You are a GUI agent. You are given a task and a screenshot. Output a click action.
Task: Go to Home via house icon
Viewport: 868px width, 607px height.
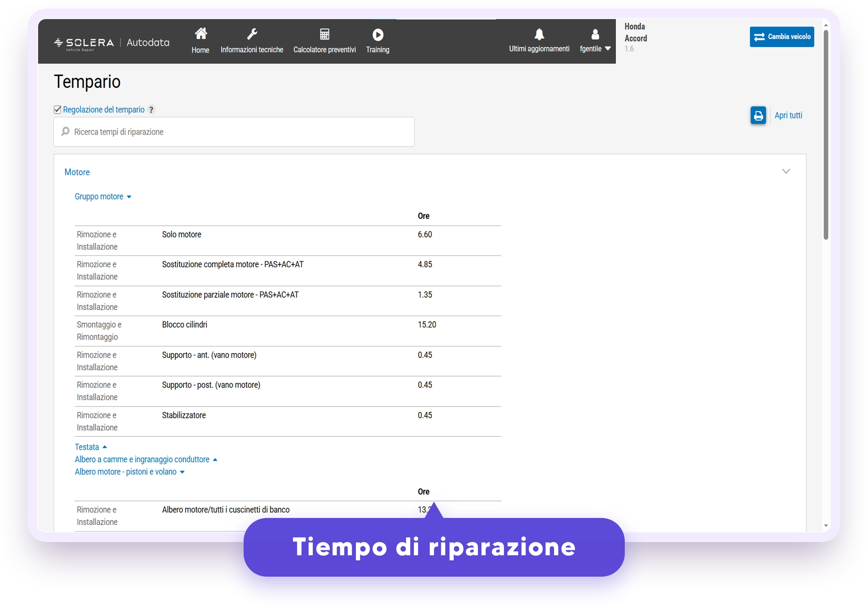[200, 34]
